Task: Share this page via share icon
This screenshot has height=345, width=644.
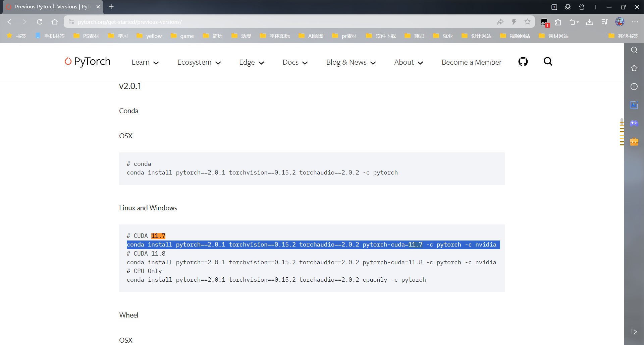Action: (x=500, y=22)
